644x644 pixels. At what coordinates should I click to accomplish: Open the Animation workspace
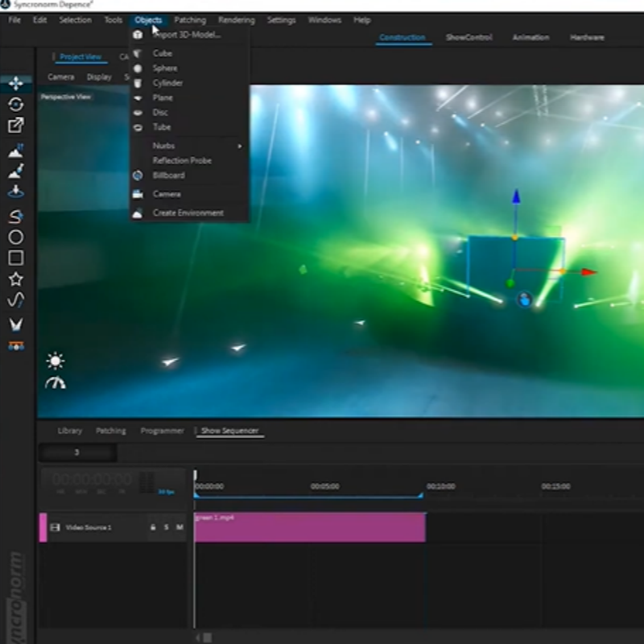click(530, 38)
